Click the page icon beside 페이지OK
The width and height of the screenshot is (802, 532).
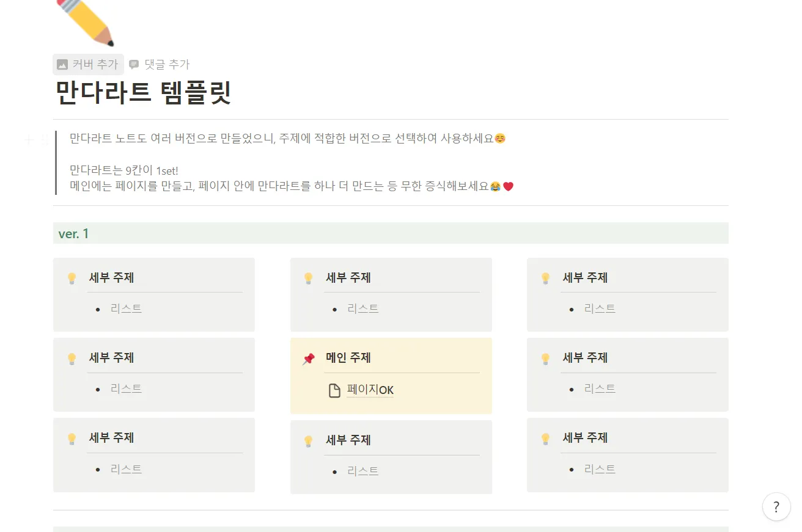(x=334, y=390)
